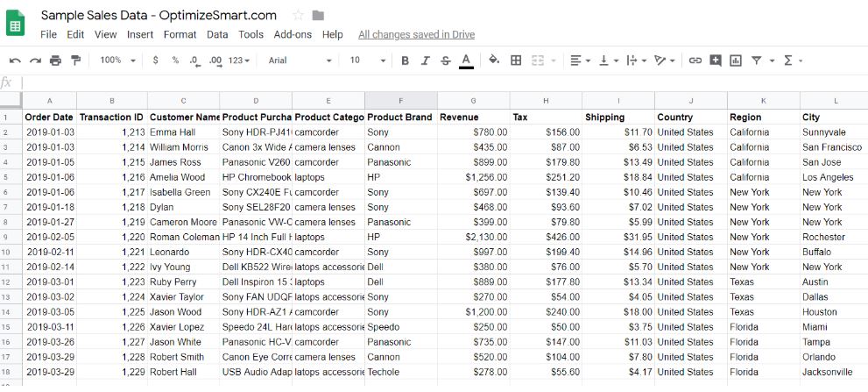Open filter views dropdown arrow
The image size is (868, 392).
tap(772, 61)
